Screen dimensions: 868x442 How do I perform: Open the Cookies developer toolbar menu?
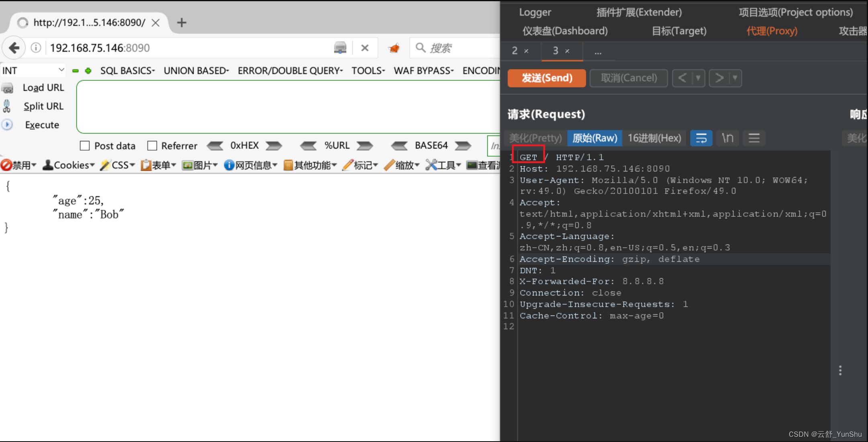click(69, 165)
